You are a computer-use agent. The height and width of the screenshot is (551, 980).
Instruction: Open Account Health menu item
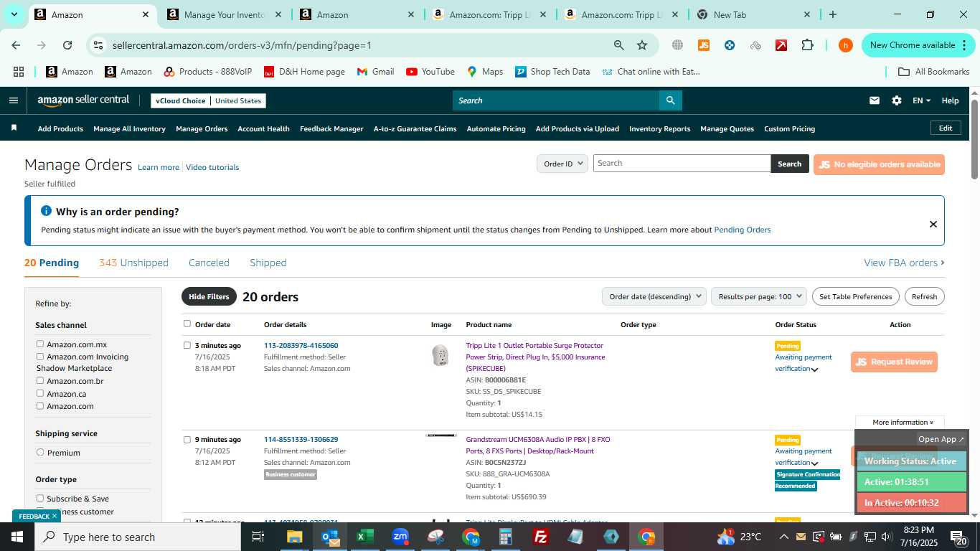tap(263, 128)
